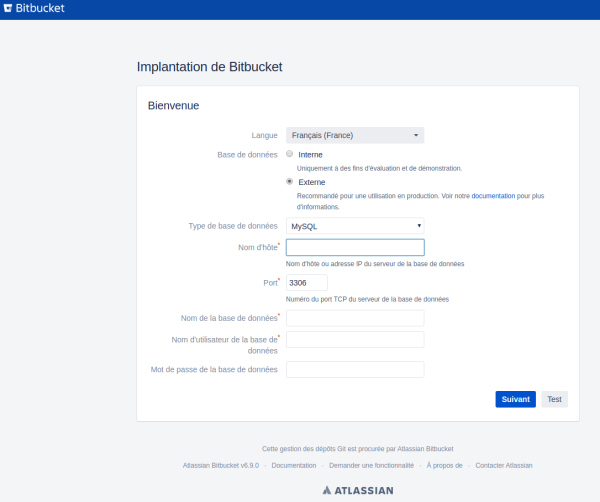This screenshot has width=600, height=502.
Task: Click the Nom d'hôte input field
Action: pyautogui.click(x=355, y=248)
